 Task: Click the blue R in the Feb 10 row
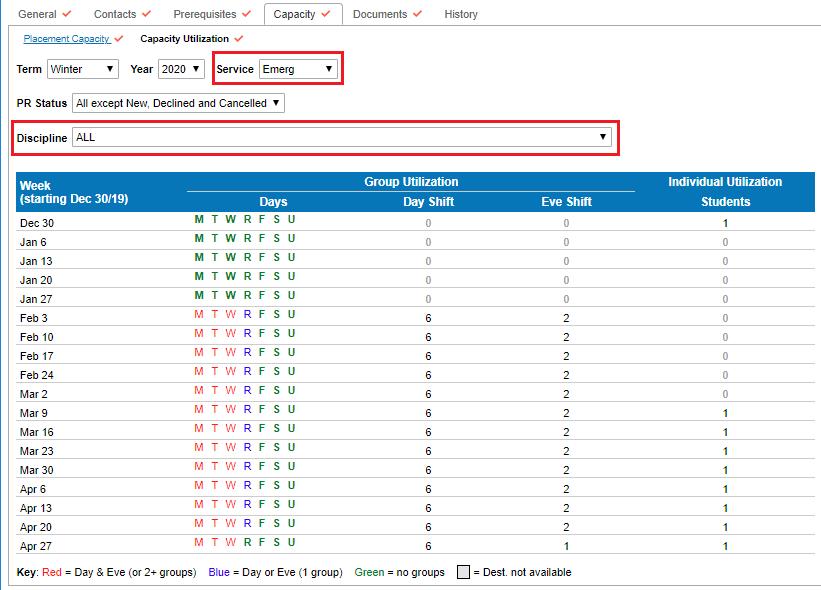pyautogui.click(x=247, y=333)
